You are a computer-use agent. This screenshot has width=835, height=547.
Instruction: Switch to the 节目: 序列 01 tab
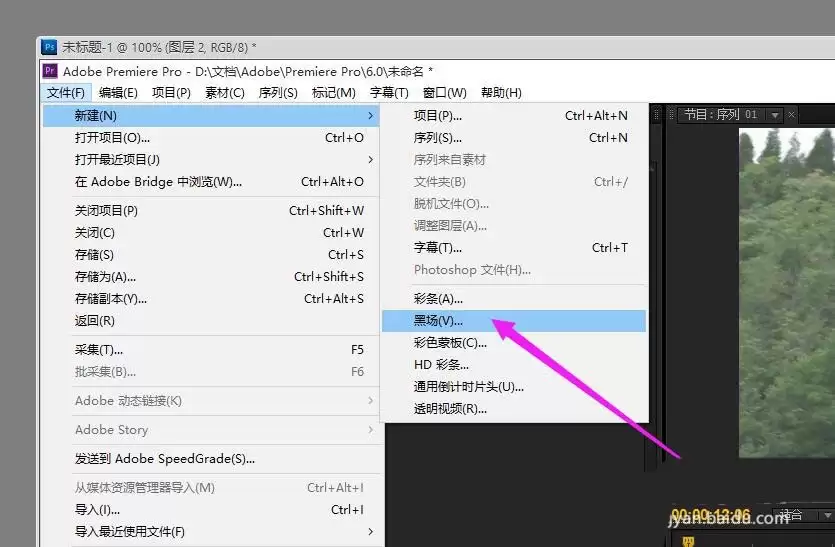(721, 115)
